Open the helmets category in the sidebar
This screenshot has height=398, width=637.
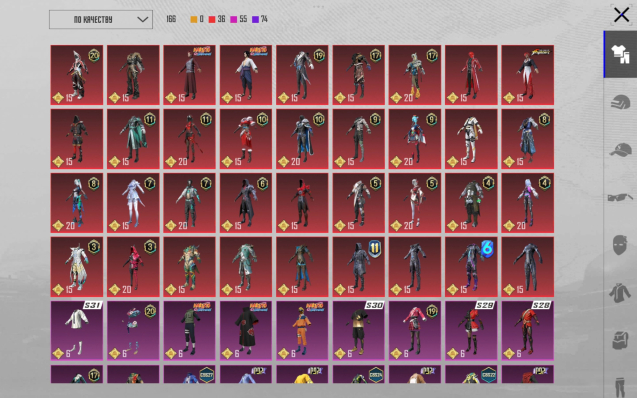(620, 102)
